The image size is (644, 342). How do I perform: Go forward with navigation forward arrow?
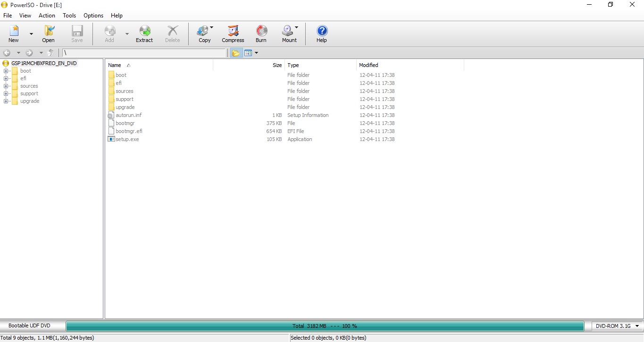29,53
